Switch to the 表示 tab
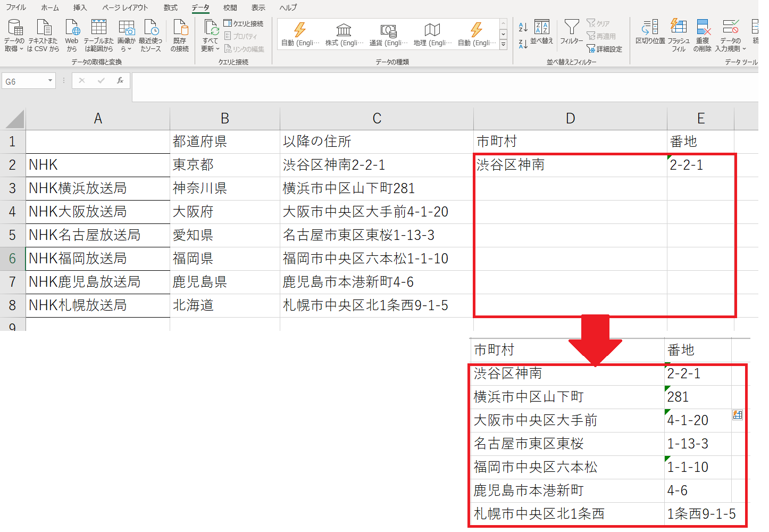This screenshot has width=769, height=532. [x=258, y=7]
